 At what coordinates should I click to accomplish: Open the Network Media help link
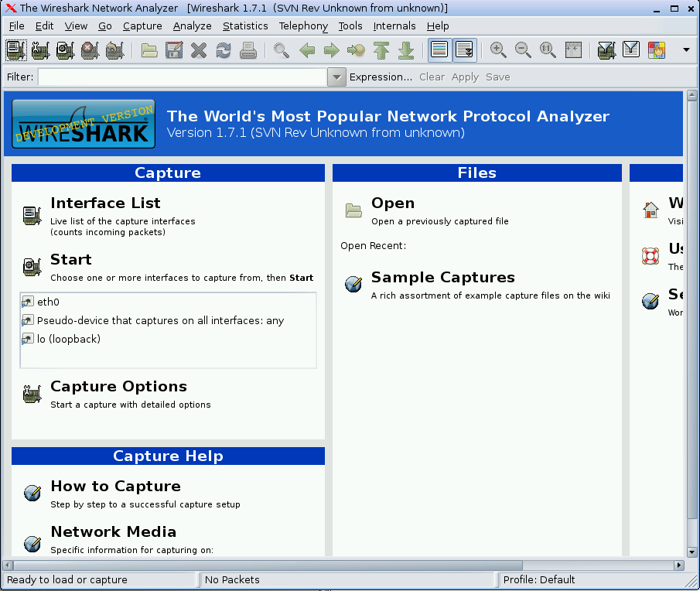[114, 531]
